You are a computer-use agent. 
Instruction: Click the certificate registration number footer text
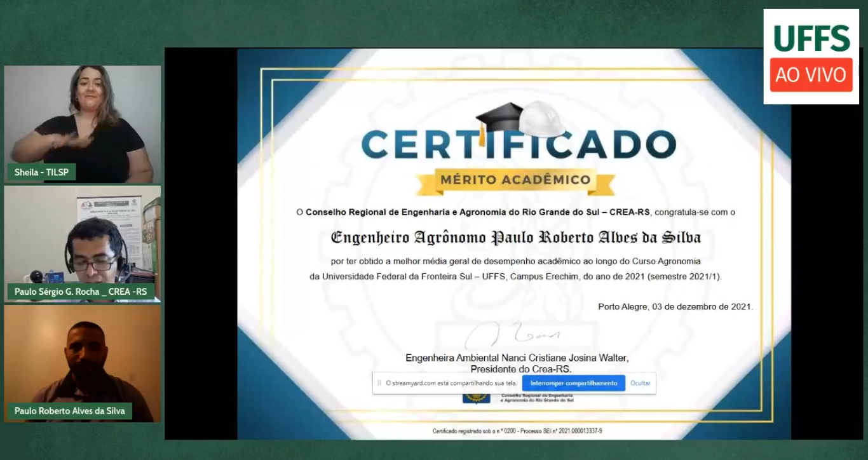pyautogui.click(x=517, y=431)
